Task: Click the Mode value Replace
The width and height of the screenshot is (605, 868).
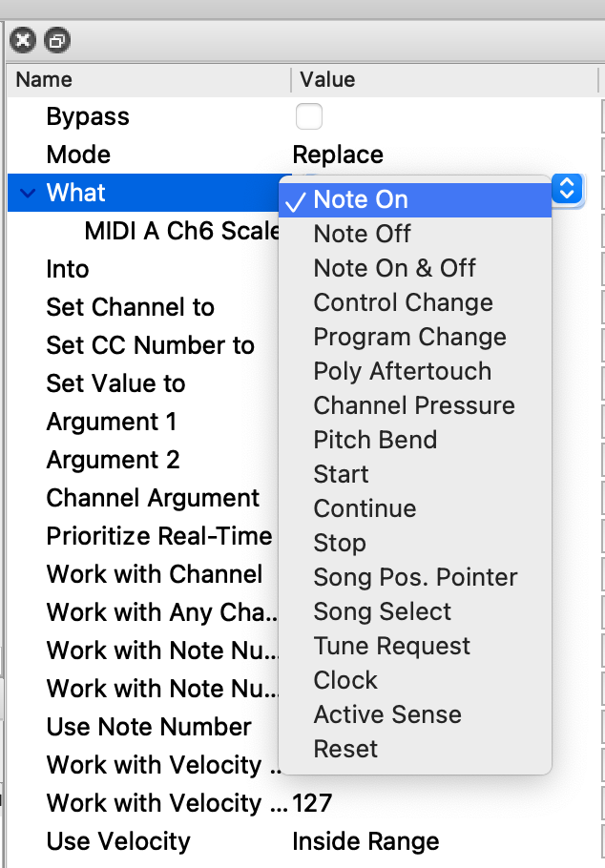Action: pos(338,155)
